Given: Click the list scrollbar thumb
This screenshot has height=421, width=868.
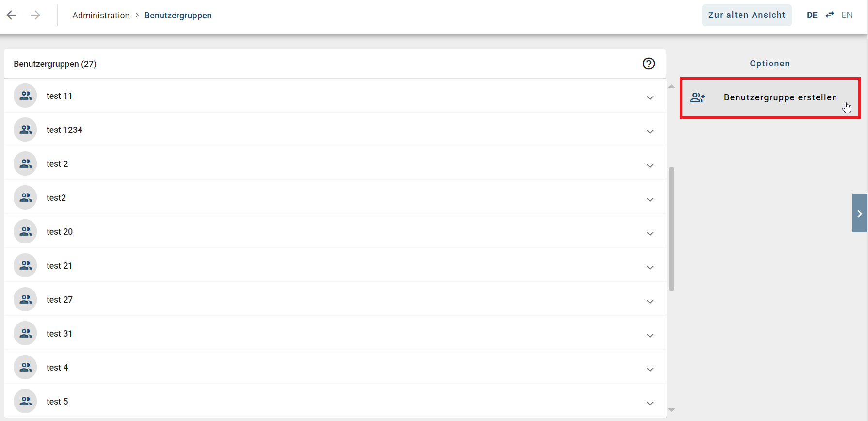Looking at the screenshot, I should click(x=671, y=228).
